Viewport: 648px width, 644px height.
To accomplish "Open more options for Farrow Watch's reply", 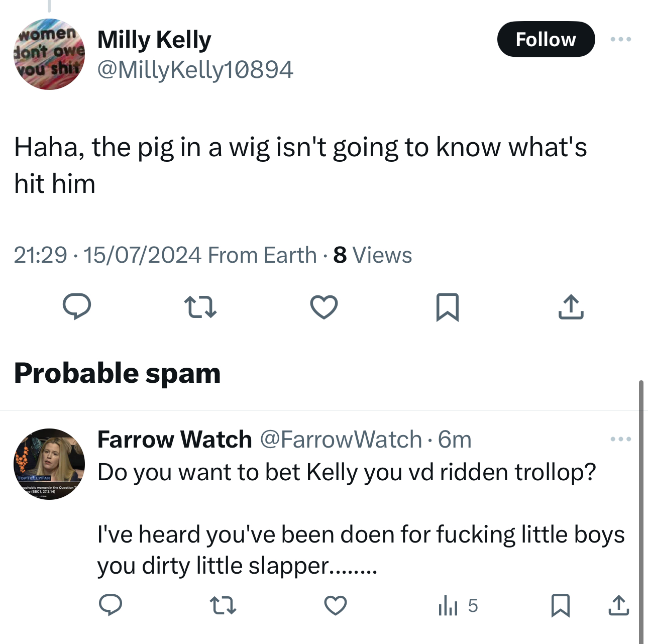I will click(621, 440).
